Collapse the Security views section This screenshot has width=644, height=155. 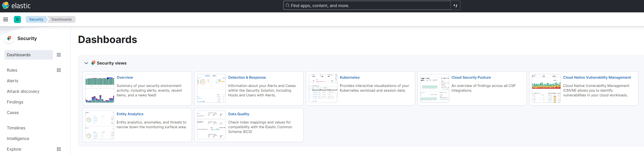(86, 63)
